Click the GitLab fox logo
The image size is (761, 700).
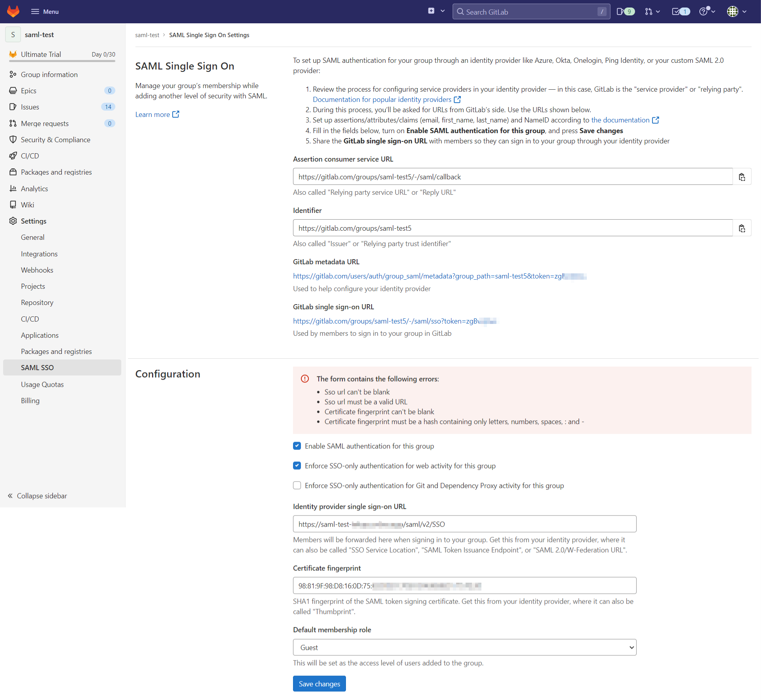click(x=13, y=11)
